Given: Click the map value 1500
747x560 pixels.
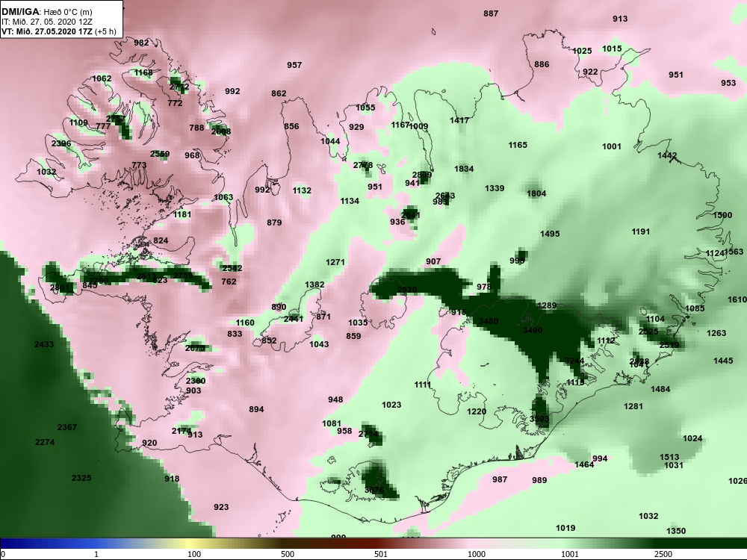Looking at the screenshot, I should 722,215.
